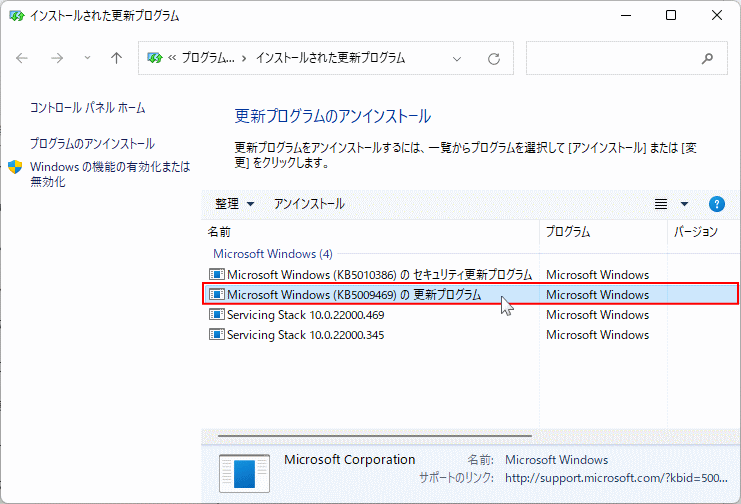
Task: Go up one level with up arrow
Action: pos(116,58)
